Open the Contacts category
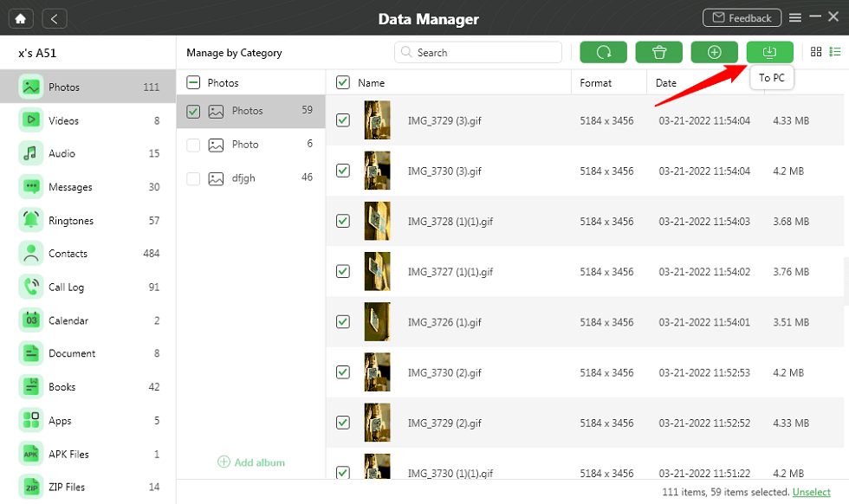 pos(68,254)
